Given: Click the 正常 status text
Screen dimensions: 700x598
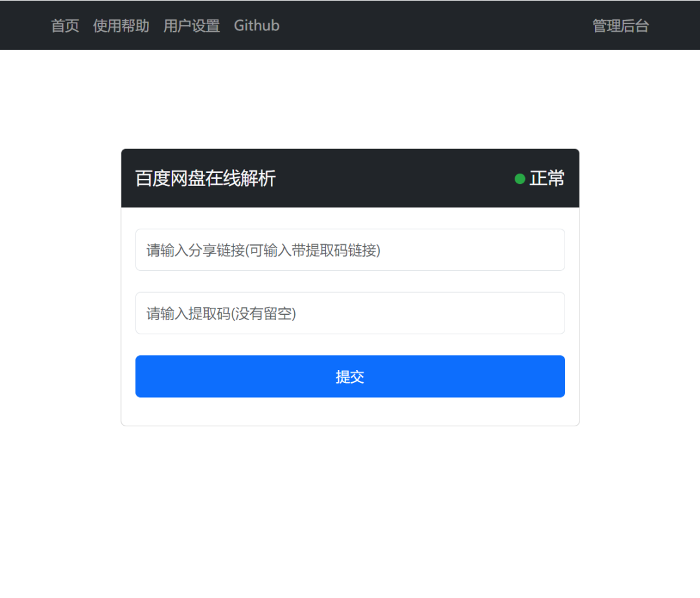Looking at the screenshot, I should 547,179.
